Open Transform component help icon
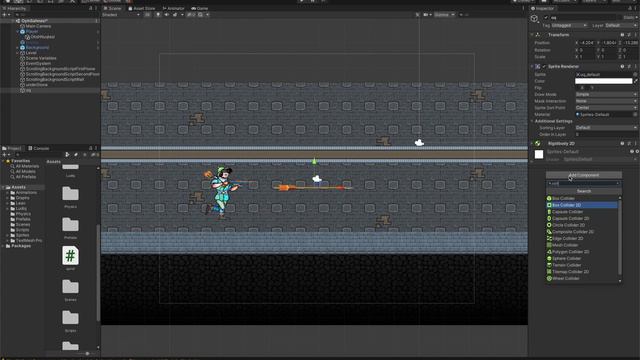Screen dimensions: 640x360 click(622, 35)
